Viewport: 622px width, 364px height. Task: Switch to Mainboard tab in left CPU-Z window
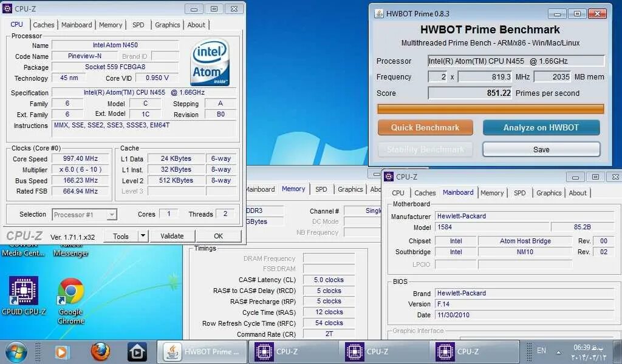click(x=77, y=25)
